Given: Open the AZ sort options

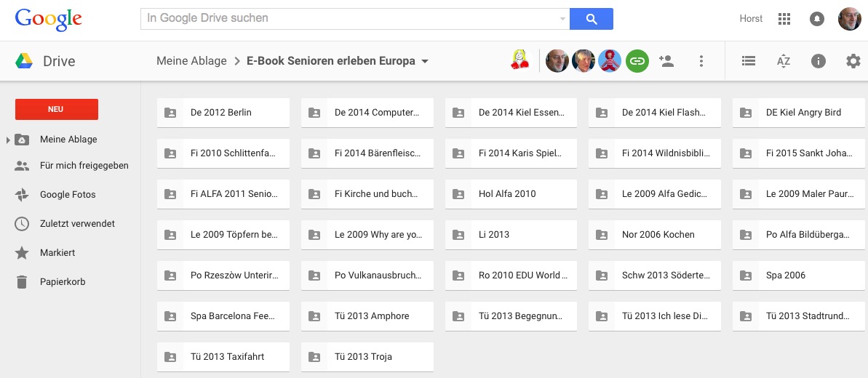Looking at the screenshot, I should pos(784,61).
